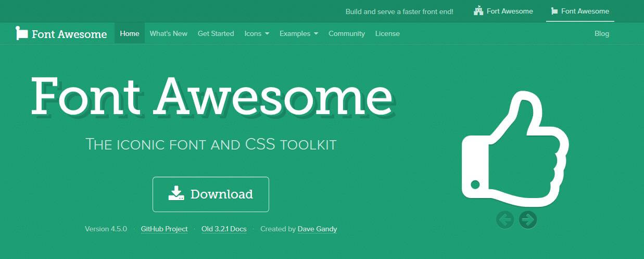Click the download icon inside Download button
The height and width of the screenshot is (259, 644).
[x=176, y=193]
